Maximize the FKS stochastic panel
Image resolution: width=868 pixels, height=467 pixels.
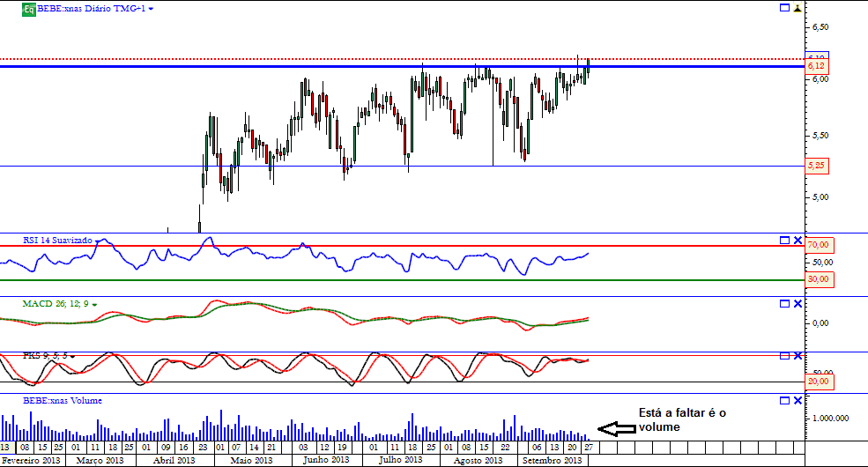point(784,356)
